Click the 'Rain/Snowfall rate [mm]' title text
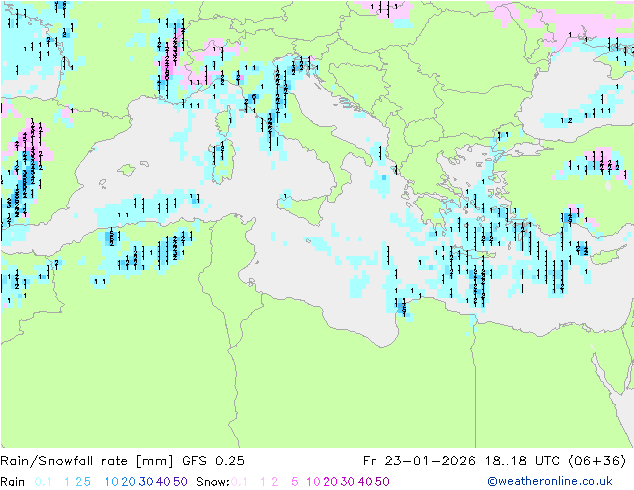This screenshot has height=490, width=634. tap(87, 461)
